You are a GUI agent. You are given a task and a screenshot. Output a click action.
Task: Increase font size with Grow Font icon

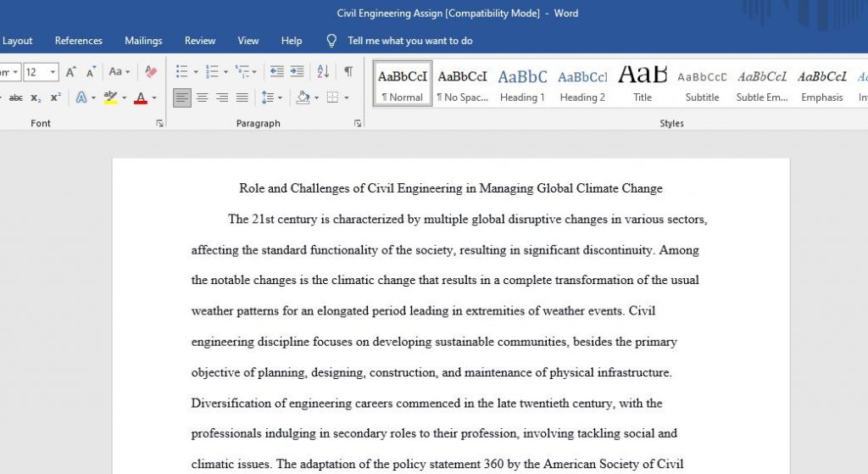(x=71, y=71)
